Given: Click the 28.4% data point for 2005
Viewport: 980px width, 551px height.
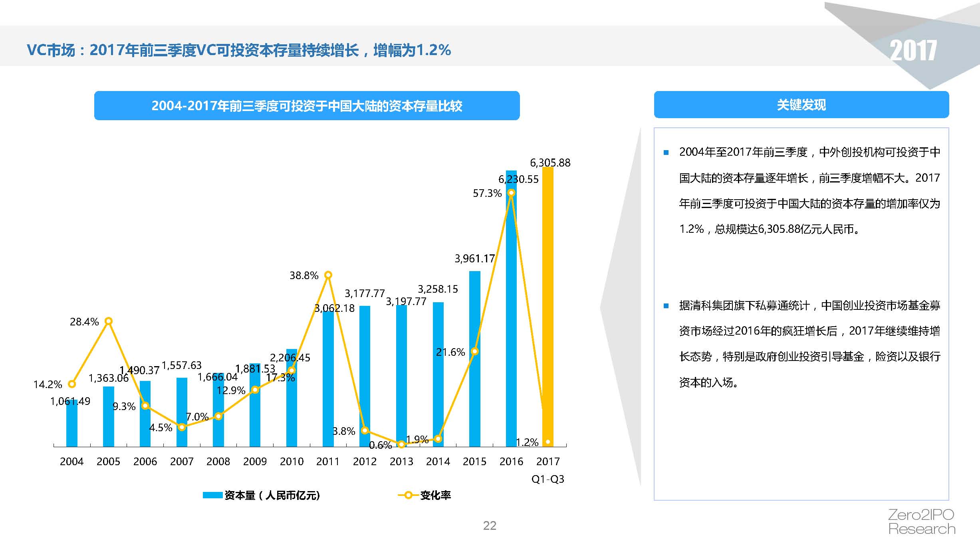Looking at the screenshot, I should point(108,321).
